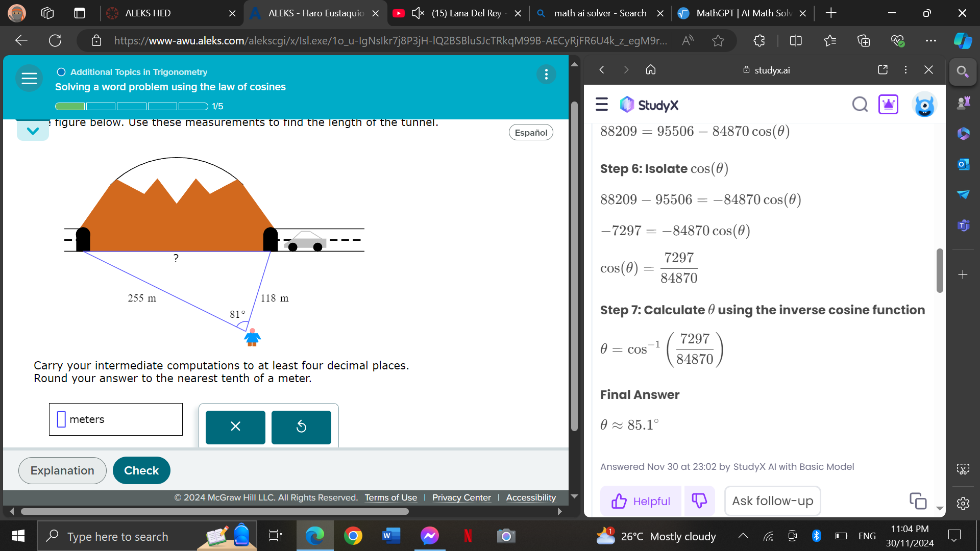Image resolution: width=980 pixels, height=551 pixels.
Task: Click the browser back arrow
Action: [21, 41]
